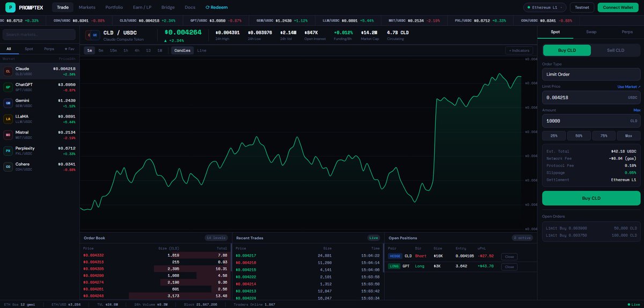644x308 pixels.
Task: Switch order panel to Spot tab
Action: click(x=555, y=32)
